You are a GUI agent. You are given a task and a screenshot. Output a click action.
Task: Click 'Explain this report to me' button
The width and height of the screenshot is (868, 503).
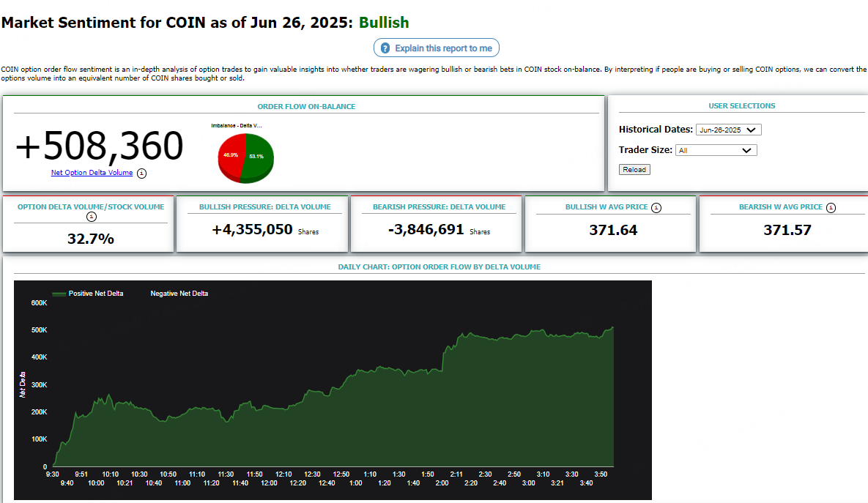pos(437,48)
